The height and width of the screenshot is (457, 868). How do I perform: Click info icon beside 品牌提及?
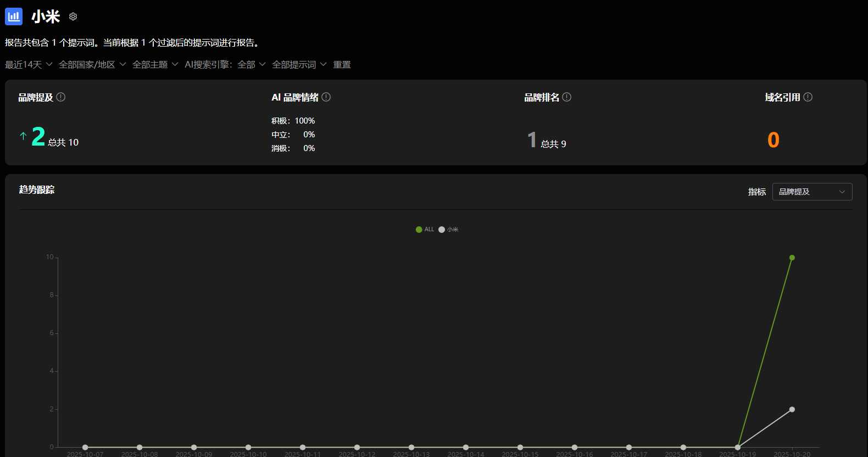[x=61, y=97]
